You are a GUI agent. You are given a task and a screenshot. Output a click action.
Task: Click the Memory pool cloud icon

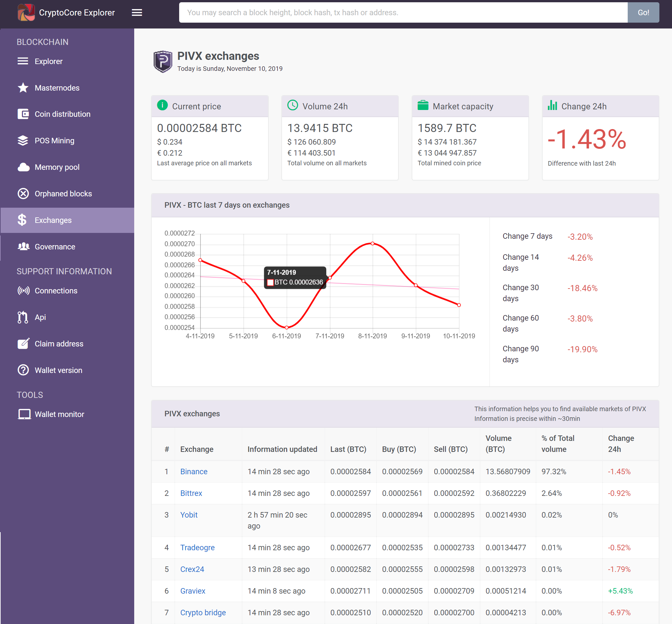click(23, 167)
